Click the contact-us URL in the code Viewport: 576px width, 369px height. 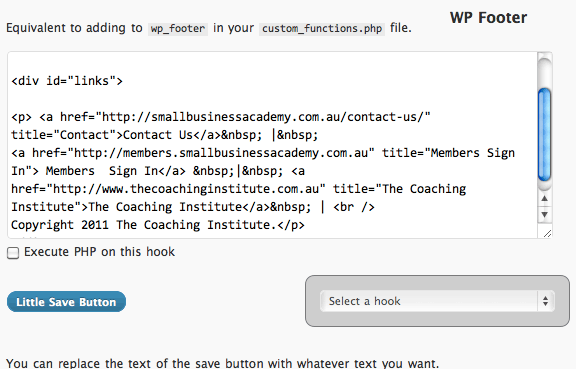pos(262,117)
